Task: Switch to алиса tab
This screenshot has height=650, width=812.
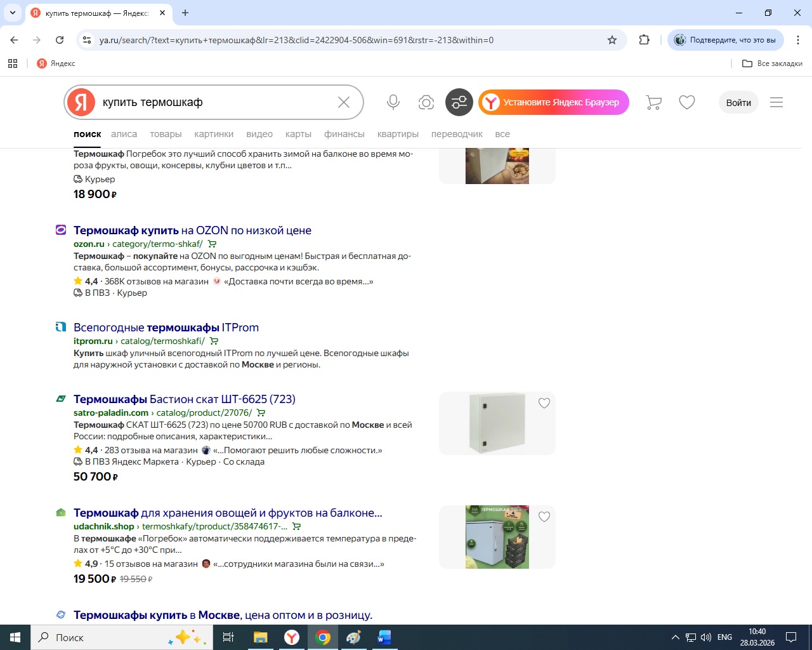Action: (124, 134)
